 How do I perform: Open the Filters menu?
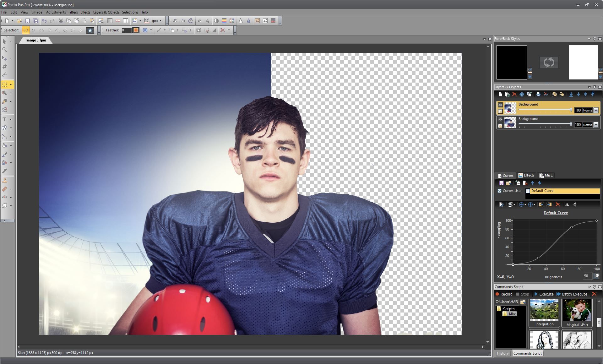pos(73,12)
